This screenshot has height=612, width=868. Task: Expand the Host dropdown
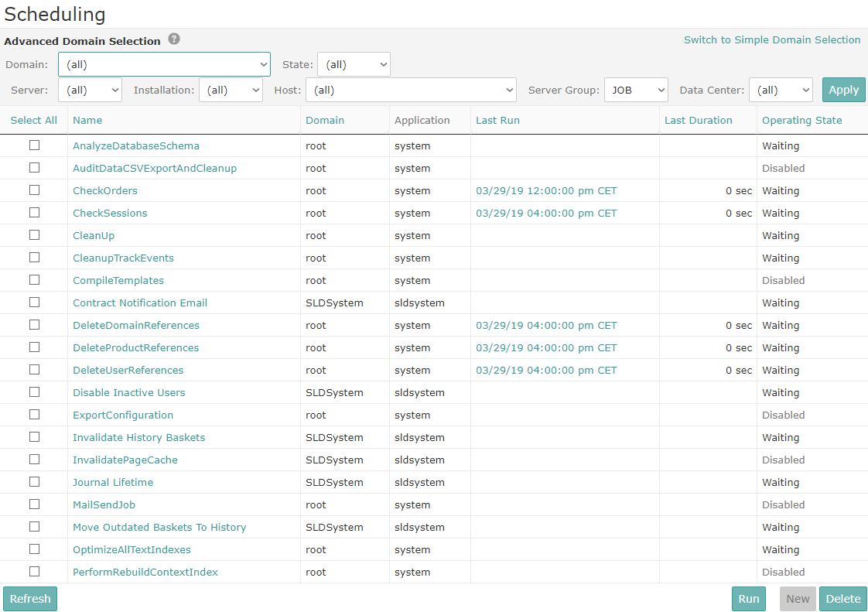(x=411, y=90)
